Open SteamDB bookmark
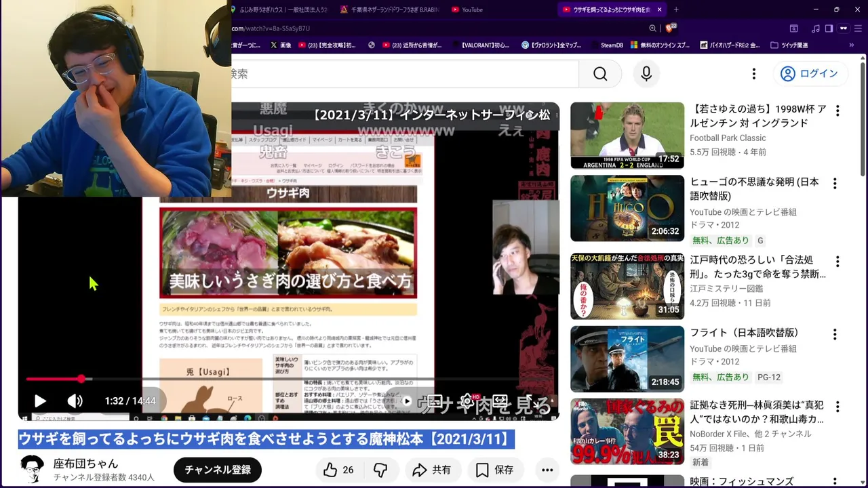868x488 pixels. click(x=606, y=45)
